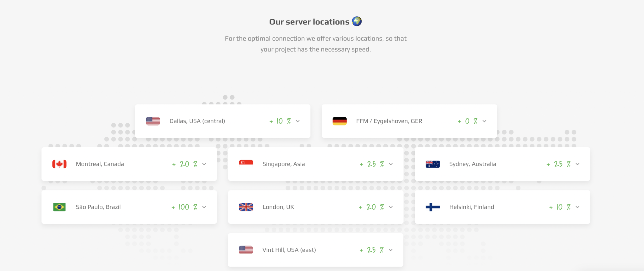The height and width of the screenshot is (271, 644).
Task: Click the Canadian flag beside Montreal
Action: tap(59, 164)
